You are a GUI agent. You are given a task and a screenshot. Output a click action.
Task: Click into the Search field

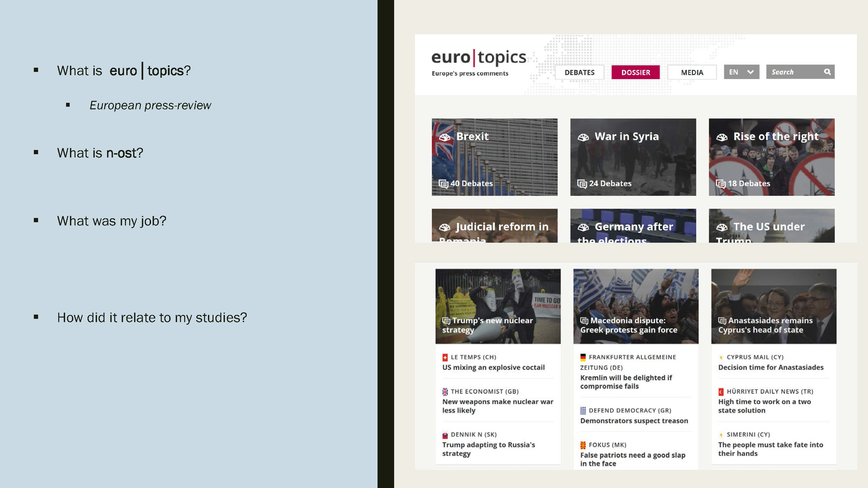(x=800, y=72)
